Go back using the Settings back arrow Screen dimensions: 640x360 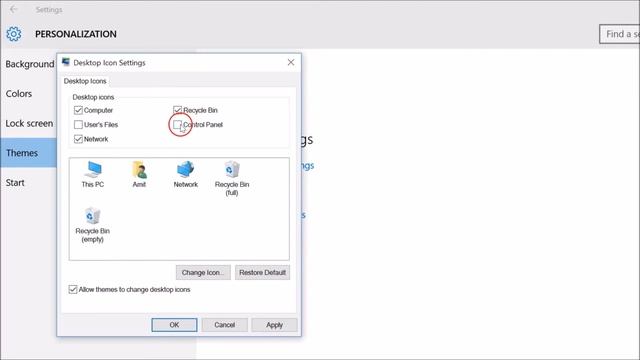click(x=13, y=9)
